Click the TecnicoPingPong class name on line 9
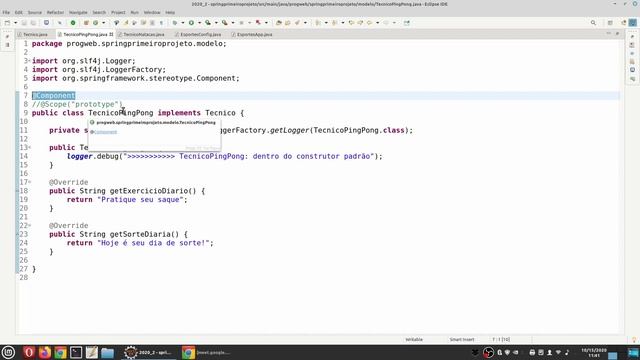Viewport: 640px width, 360px height. click(121, 113)
